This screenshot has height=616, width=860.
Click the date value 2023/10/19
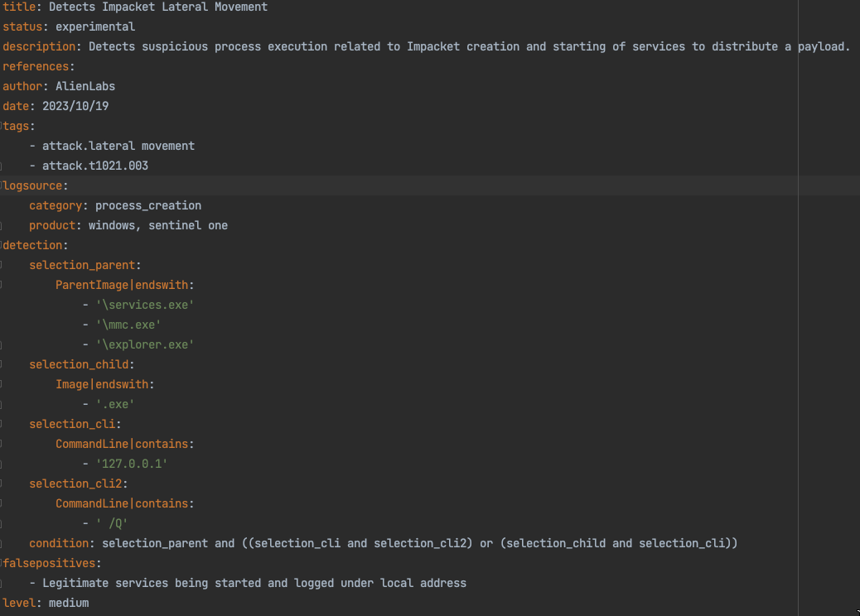75,106
